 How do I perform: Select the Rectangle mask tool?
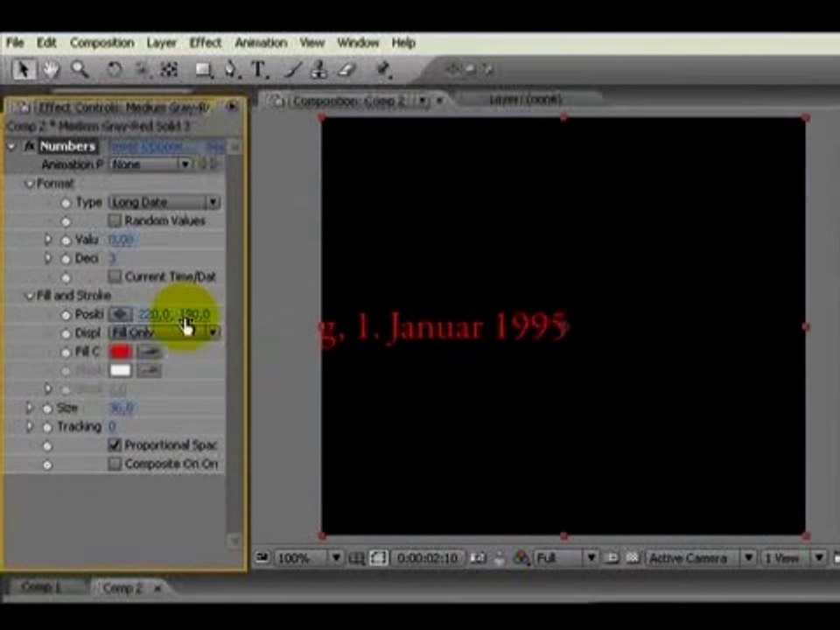tap(203, 70)
